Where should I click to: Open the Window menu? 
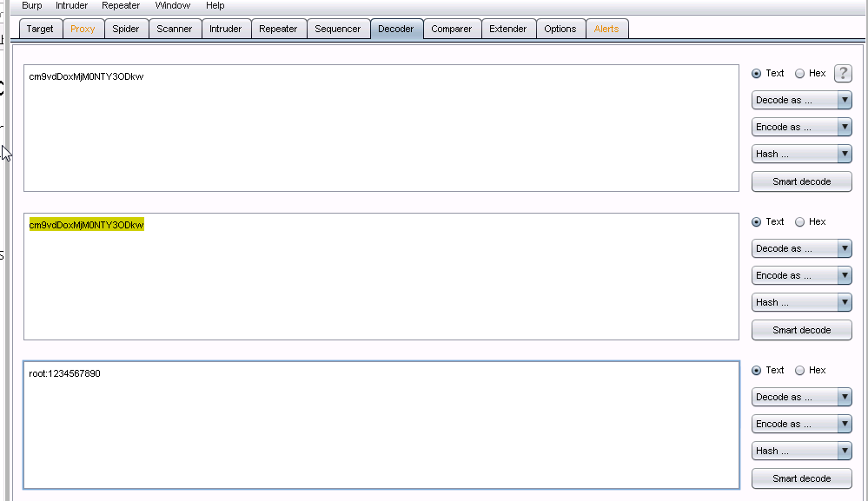(x=173, y=5)
